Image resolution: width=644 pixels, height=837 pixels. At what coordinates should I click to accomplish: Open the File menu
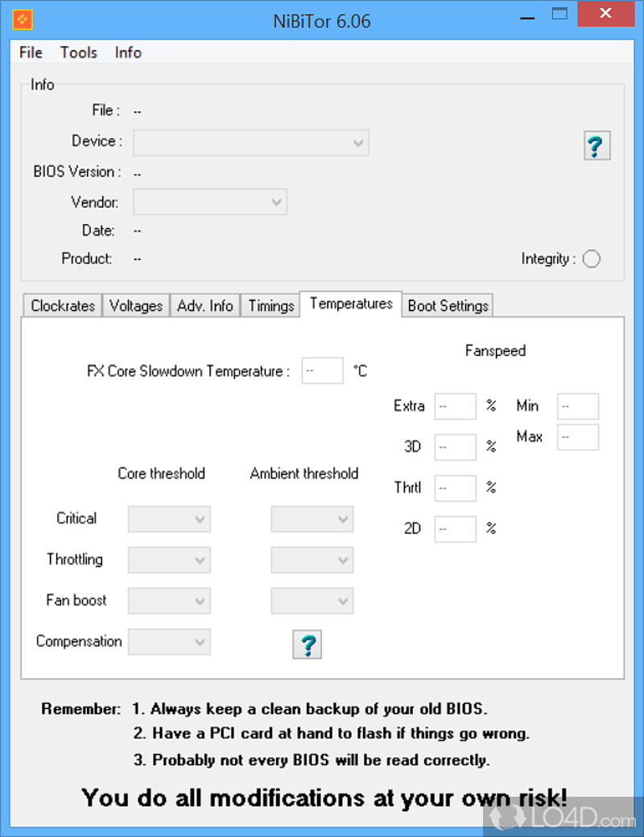click(x=31, y=52)
